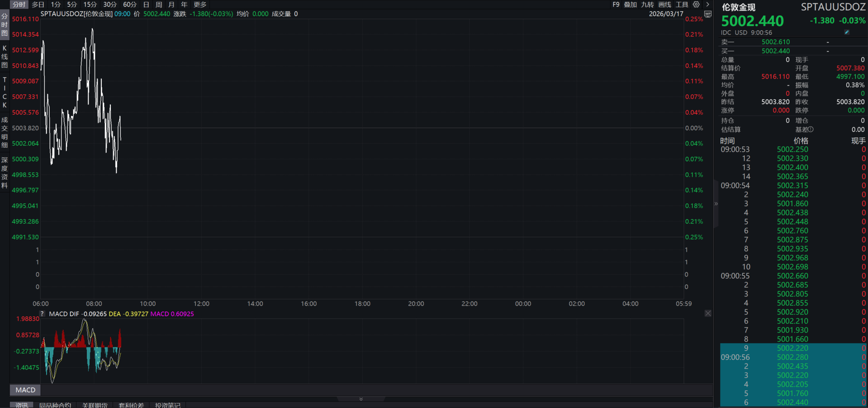
Task: Collapse the right quote panel with » handle
Action: pyautogui.click(x=716, y=204)
